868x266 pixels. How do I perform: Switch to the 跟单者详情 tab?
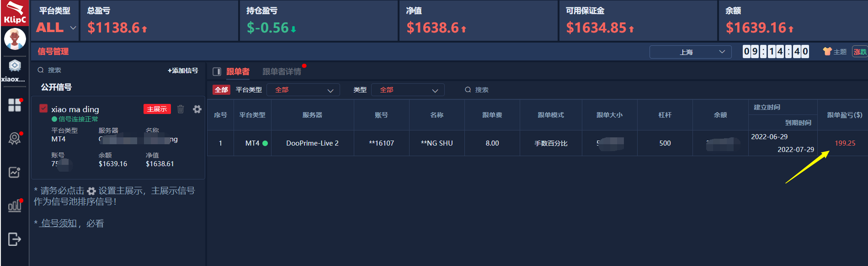[282, 71]
